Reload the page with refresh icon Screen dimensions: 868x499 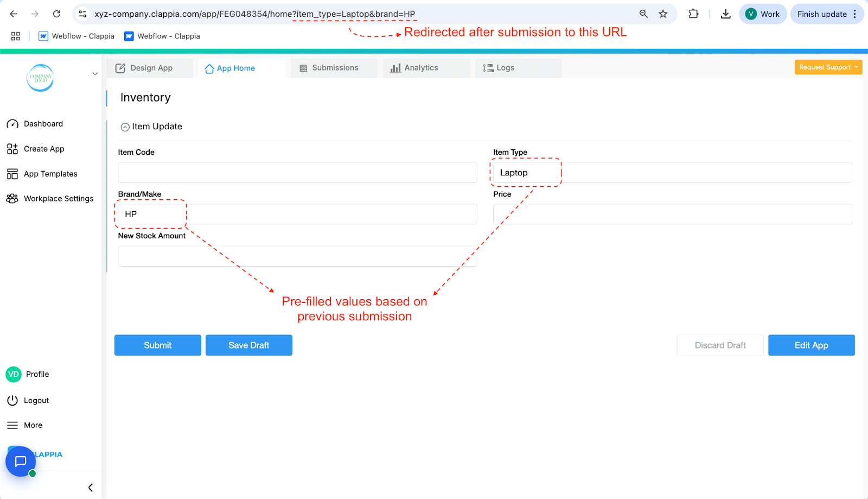[56, 14]
